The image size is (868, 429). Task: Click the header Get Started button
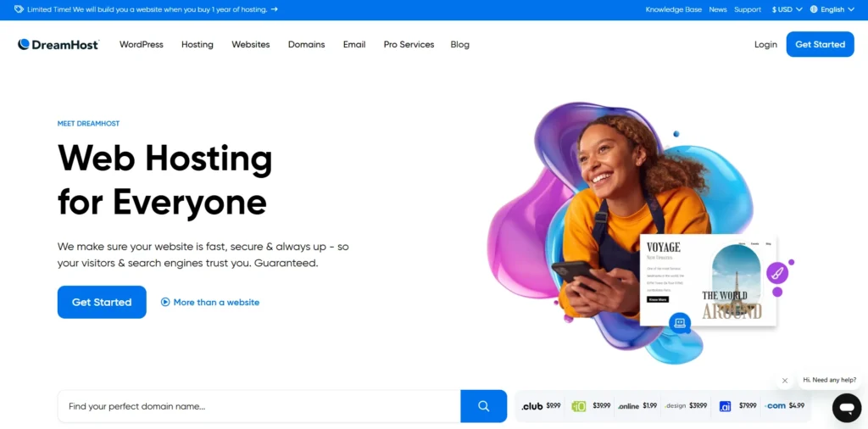coord(821,44)
